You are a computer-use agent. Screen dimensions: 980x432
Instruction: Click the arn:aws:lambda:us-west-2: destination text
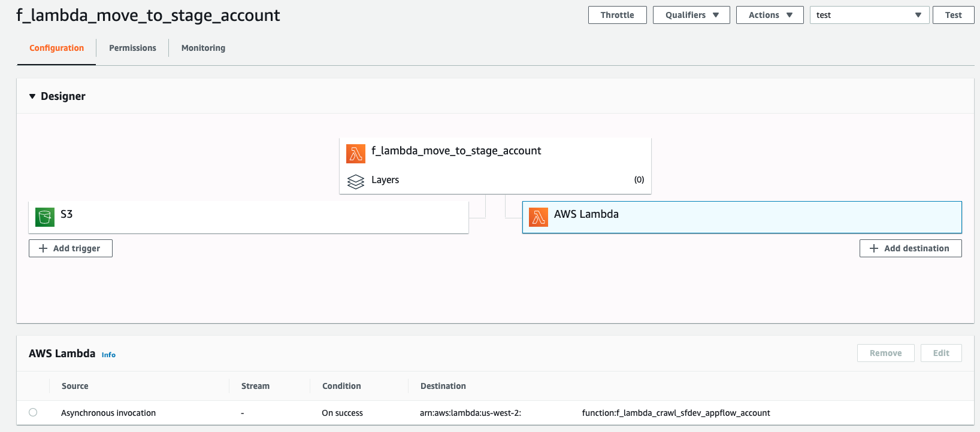point(470,413)
